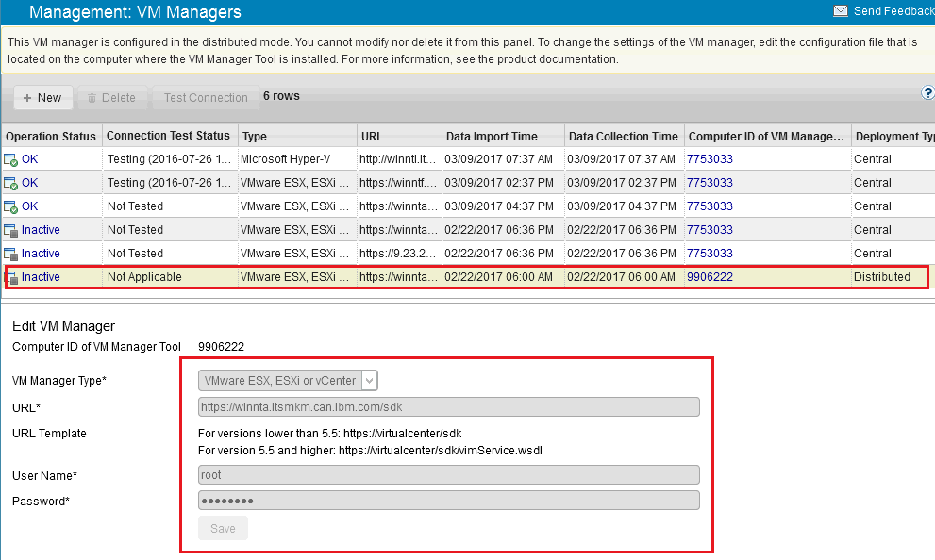The height and width of the screenshot is (560, 935).
Task: Click status icon in 02:37 PM row
Action: pyautogui.click(x=10, y=184)
